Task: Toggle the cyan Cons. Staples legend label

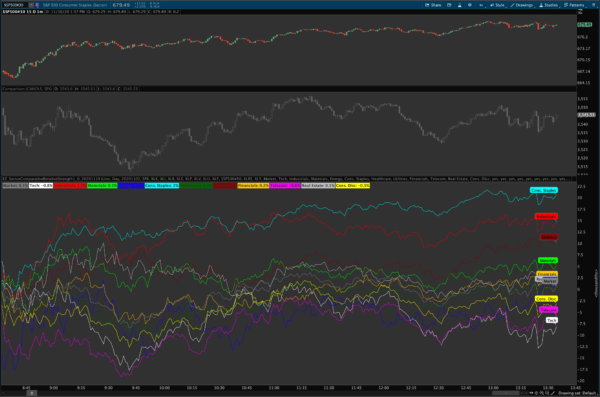Action: (x=161, y=186)
